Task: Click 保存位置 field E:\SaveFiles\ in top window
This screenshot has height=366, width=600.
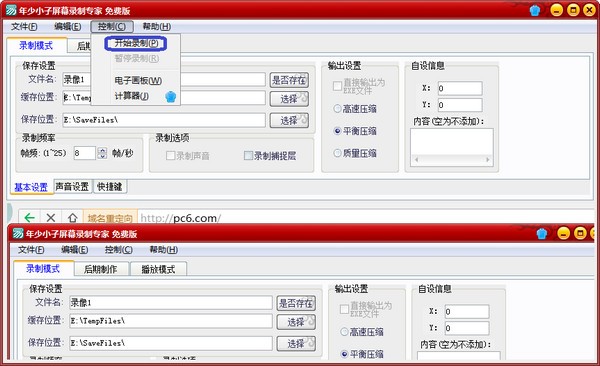Action: 164,120
